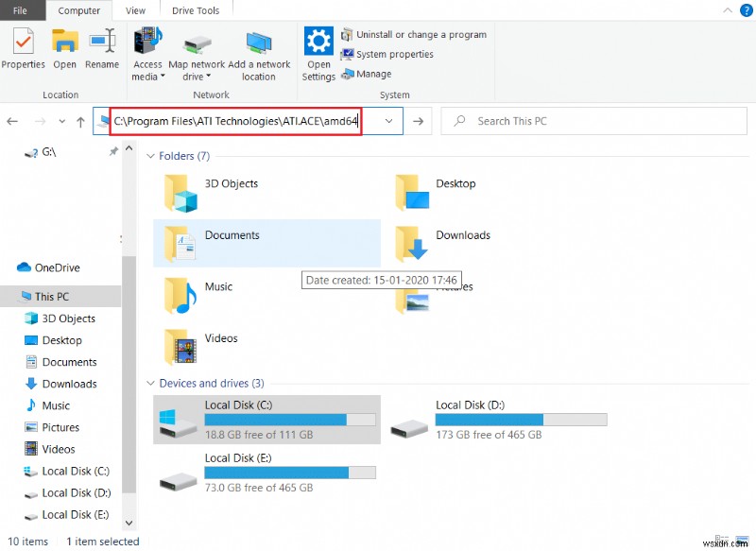This screenshot has width=756, height=551.
Task: Select the Documents folder icon
Action: pyautogui.click(x=180, y=244)
